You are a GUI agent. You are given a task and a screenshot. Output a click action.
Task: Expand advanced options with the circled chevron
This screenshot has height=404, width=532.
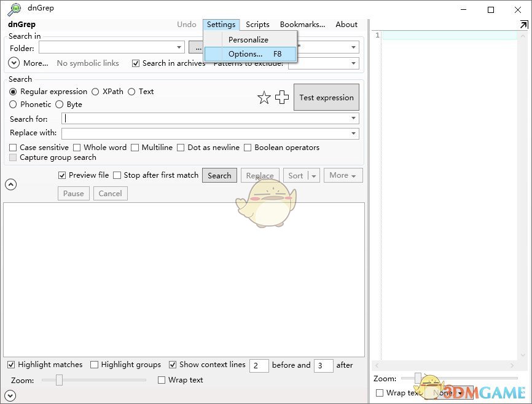tap(11, 184)
